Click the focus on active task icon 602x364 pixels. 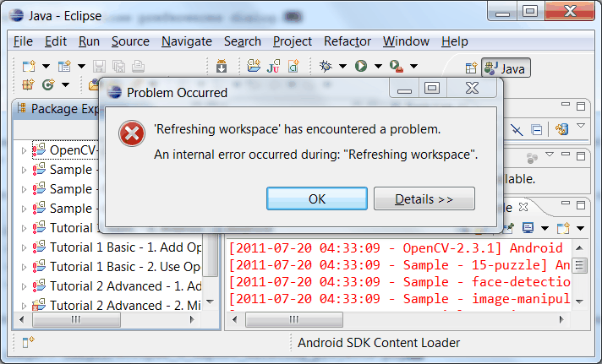click(x=532, y=158)
